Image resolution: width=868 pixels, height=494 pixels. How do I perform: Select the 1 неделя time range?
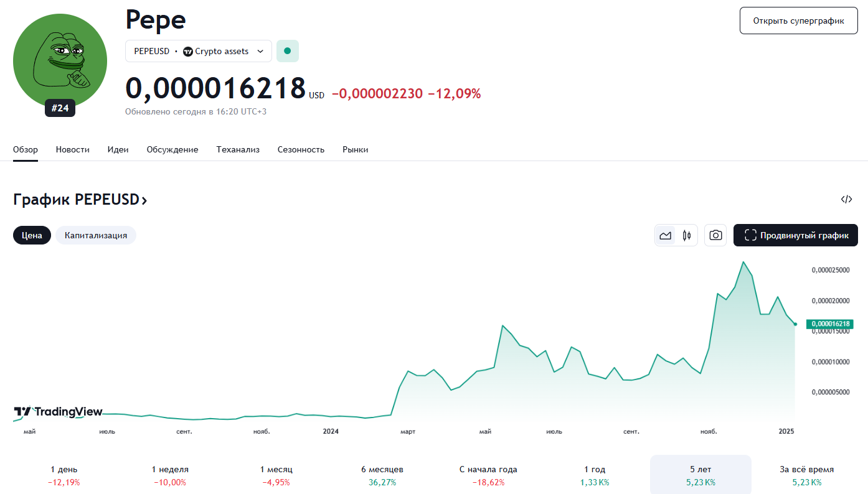point(170,475)
